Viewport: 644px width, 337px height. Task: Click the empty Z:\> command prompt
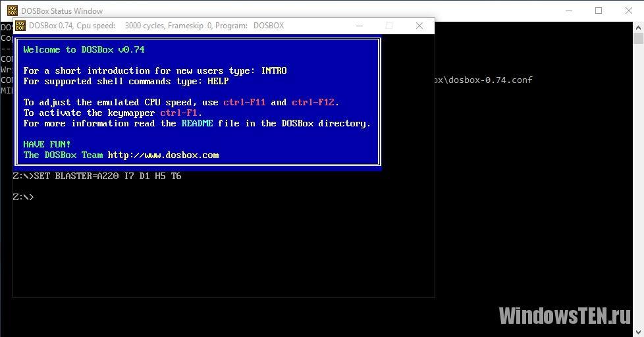tap(24, 197)
